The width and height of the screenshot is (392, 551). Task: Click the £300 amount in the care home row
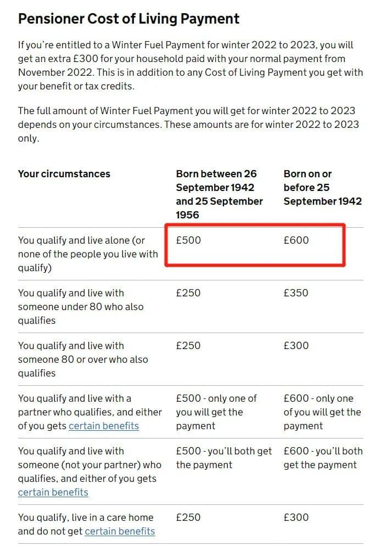pyautogui.click(x=296, y=518)
